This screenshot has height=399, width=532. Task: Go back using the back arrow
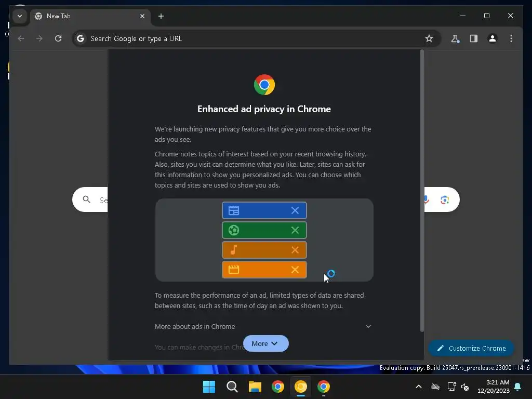[x=21, y=38]
